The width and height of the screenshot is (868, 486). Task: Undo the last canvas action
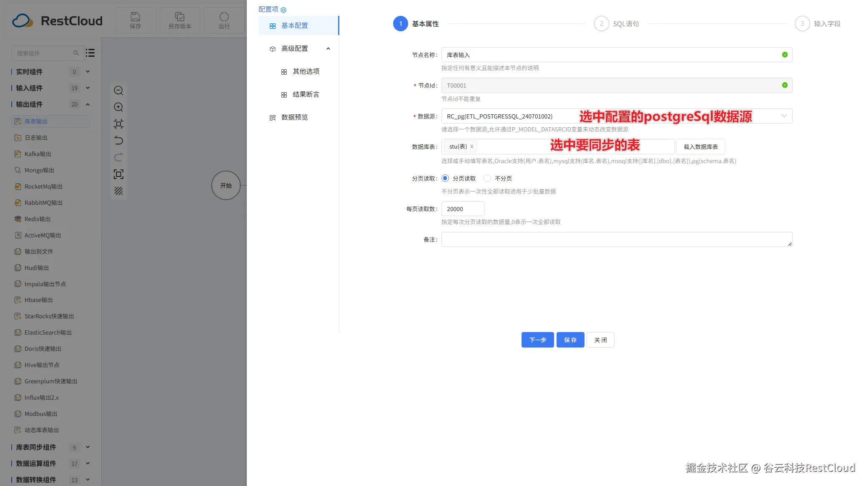point(118,141)
